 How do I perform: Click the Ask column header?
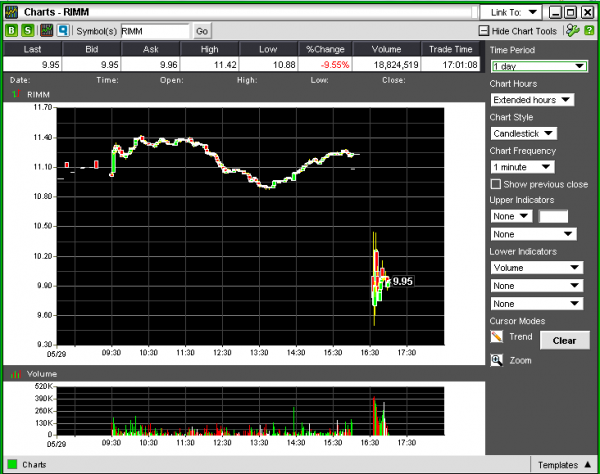click(x=151, y=49)
